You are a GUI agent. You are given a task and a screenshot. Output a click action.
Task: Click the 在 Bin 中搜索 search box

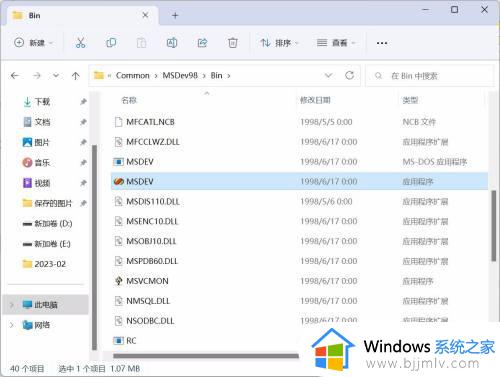pyautogui.click(x=429, y=76)
